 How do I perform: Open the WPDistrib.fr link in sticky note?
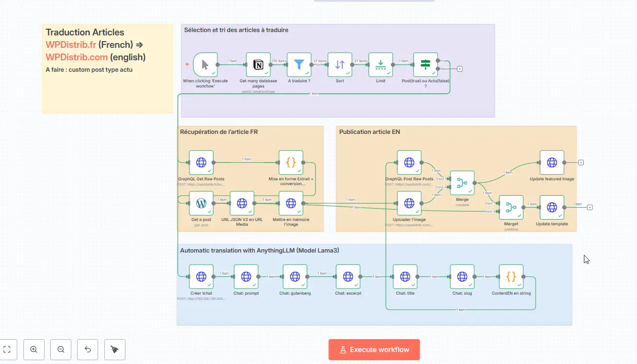pyautogui.click(x=71, y=44)
